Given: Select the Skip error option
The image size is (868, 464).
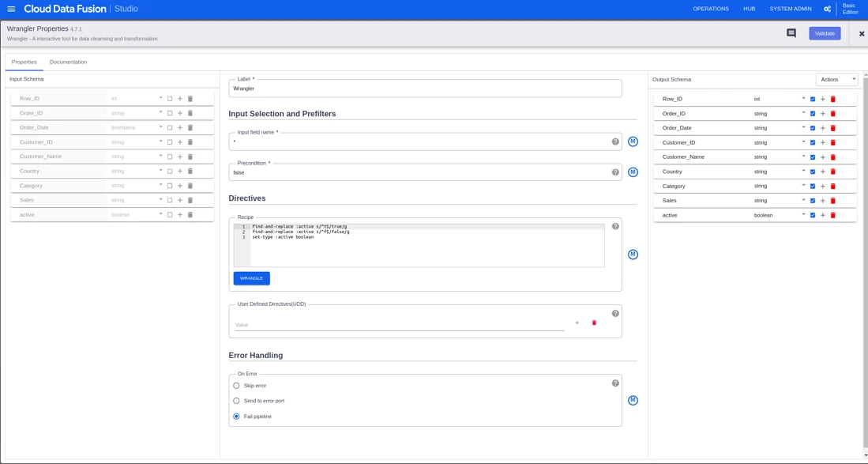Looking at the screenshot, I should [236, 386].
